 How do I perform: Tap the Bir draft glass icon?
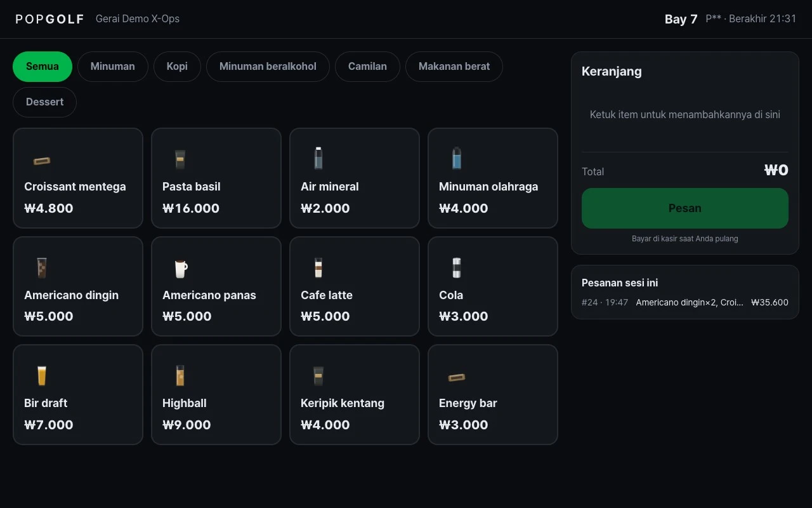(x=42, y=375)
